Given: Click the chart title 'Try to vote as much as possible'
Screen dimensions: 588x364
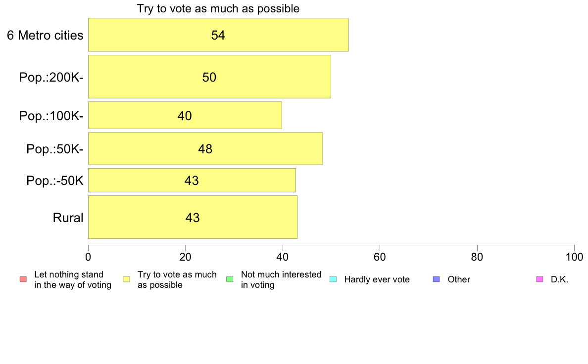Looking at the screenshot, I should [218, 8].
